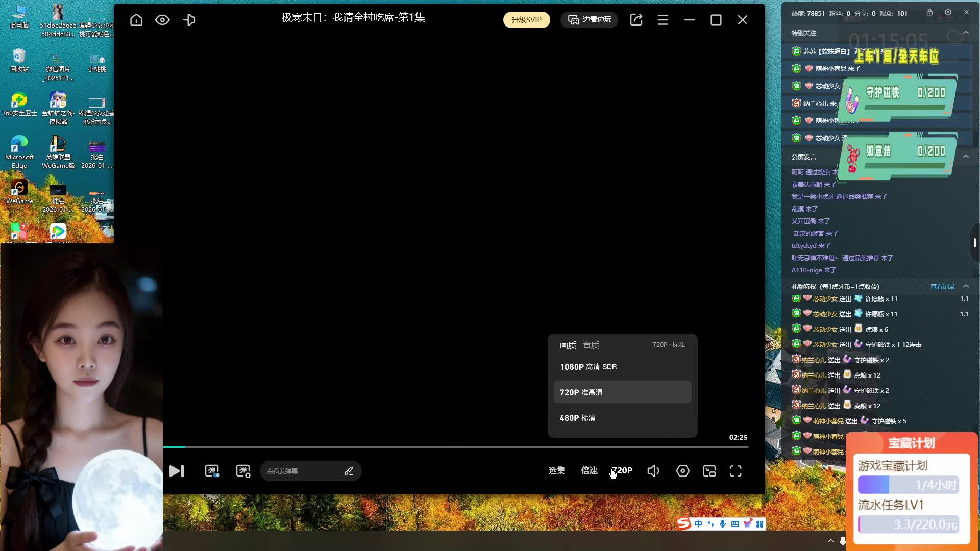Click the 边看边玩 button
Screen dimensions: 980x551
pyautogui.click(x=590, y=20)
